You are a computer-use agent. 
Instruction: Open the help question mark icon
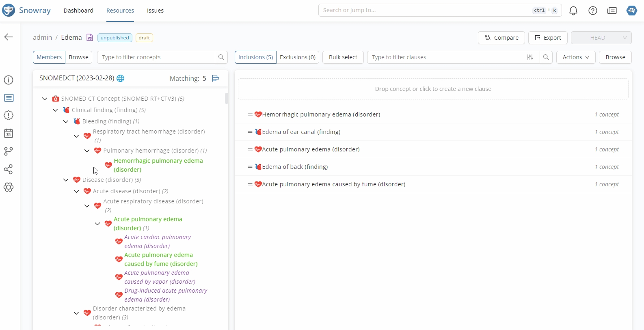coord(592,11)
